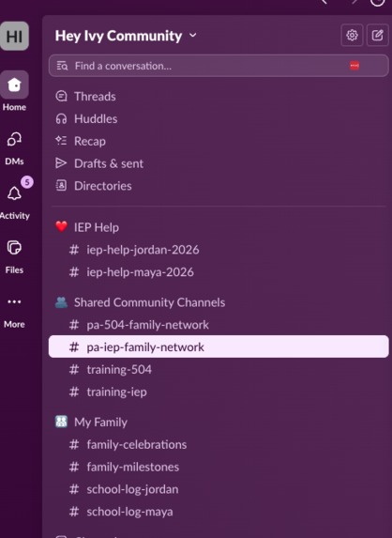Select channel pa-iep-family-network
392x538 pixels.
tap(219, 346)
